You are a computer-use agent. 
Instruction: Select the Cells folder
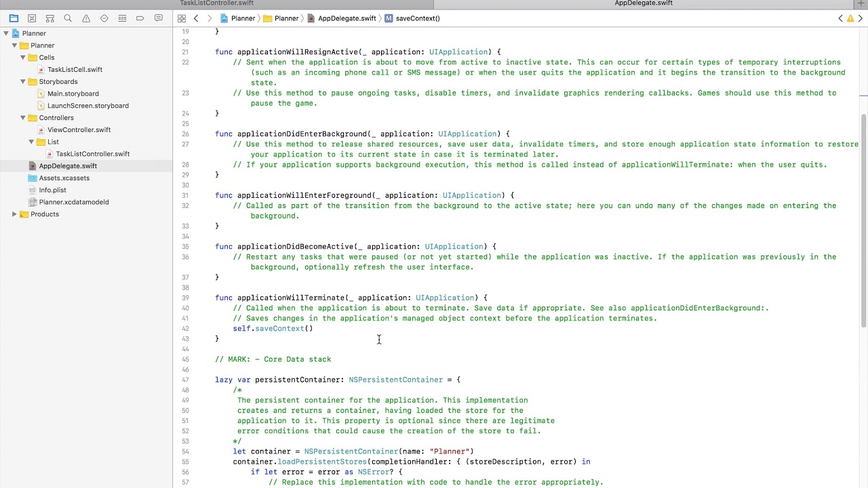(x=46, y=58)
